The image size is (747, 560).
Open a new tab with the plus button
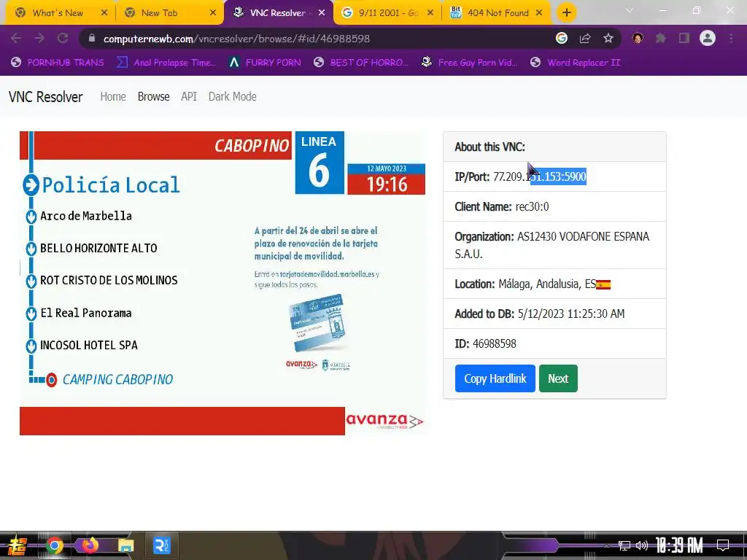(566, 13)
